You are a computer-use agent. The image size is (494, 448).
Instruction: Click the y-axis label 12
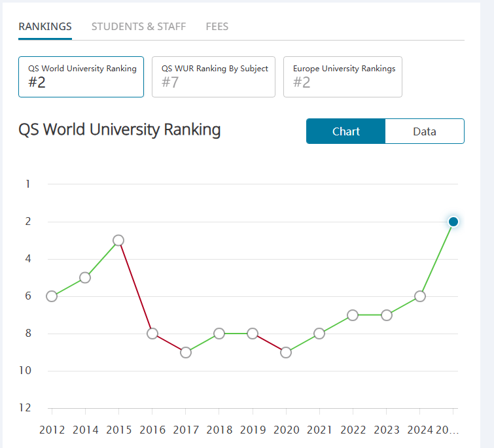click(x=26, y=407)
